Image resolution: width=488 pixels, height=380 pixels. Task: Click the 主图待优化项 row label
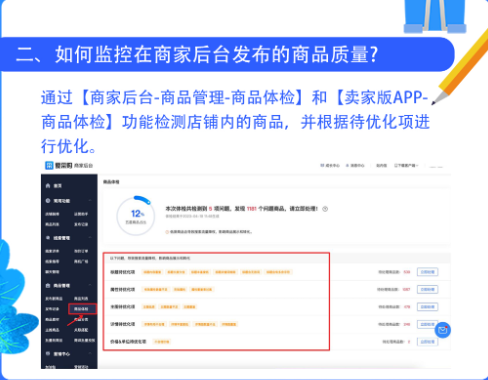(x=123, y=307)
